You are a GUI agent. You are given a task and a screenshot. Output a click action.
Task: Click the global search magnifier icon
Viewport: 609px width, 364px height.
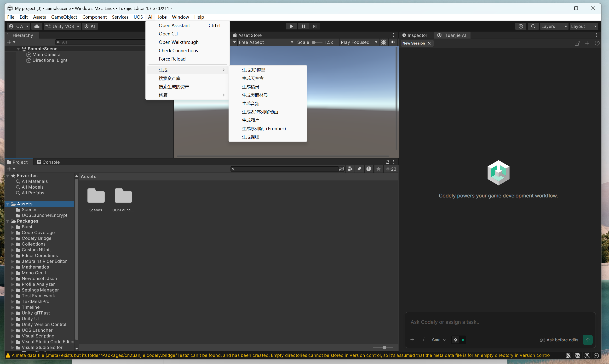pyautogui.click(x=533, y=26)
